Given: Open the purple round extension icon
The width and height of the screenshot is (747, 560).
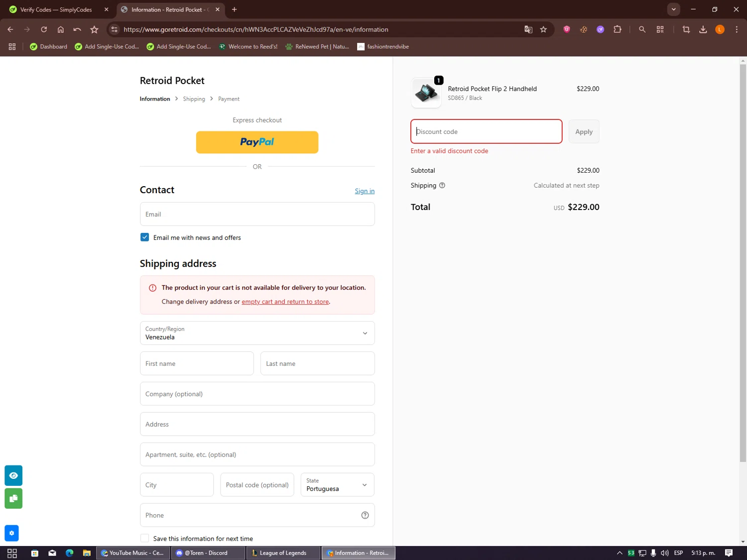Looking at the screenshot, I should pos(601,29).
